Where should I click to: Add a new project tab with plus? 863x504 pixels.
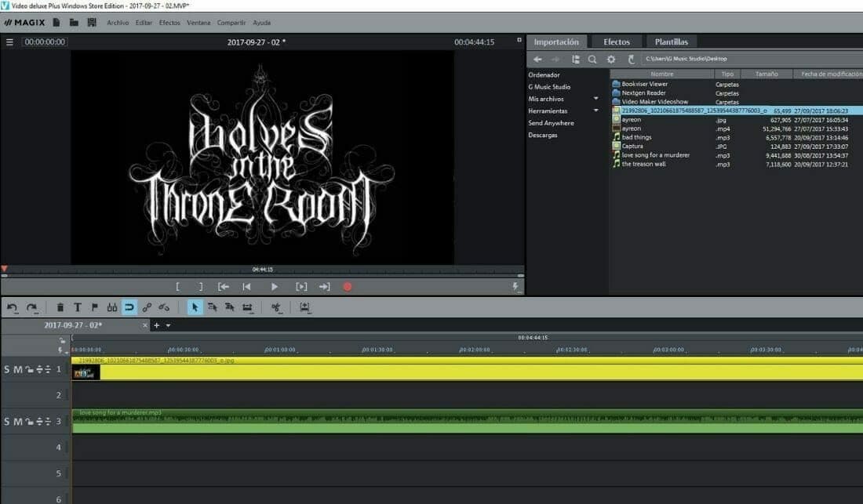pyautogui.click(x=156, y=325)
